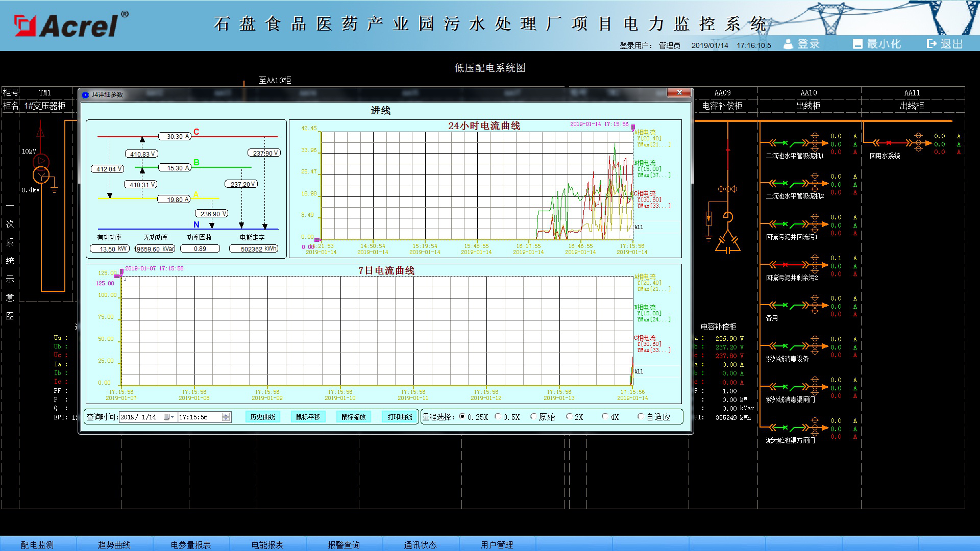Open the query date calendar dropdown
The width and height of the screenshot is (980, 551).
pyautogui.click(x=169, y=417)
